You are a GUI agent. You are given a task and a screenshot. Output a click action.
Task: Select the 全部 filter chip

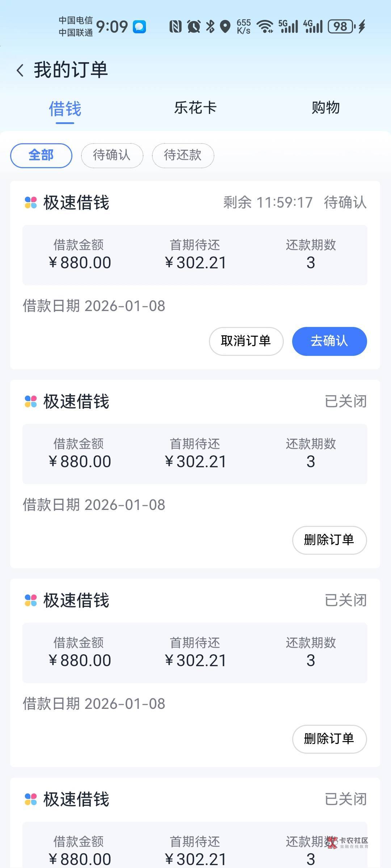tap(41, 156)
